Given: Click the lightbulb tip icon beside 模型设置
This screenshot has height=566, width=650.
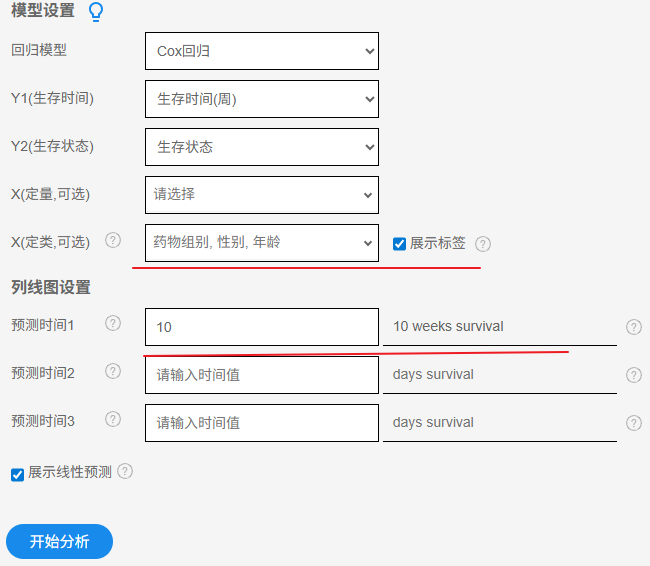Looking at the screenshot, I should 96,12.
